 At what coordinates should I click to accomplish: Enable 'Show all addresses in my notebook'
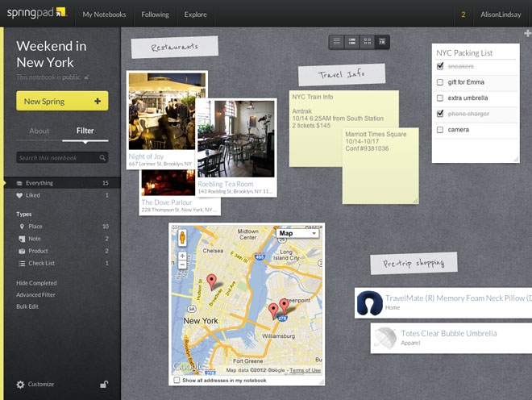pyautogui.click(x=177, y=380)
